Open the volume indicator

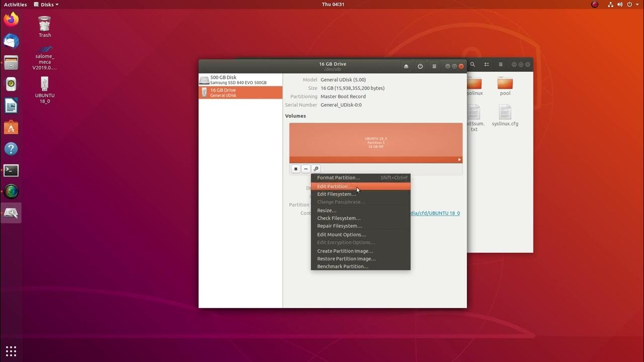click(621, 5)
